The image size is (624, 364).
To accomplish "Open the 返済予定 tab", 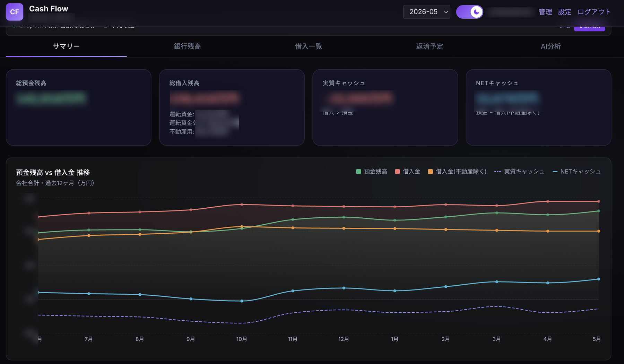I will [x=430, y=46].
